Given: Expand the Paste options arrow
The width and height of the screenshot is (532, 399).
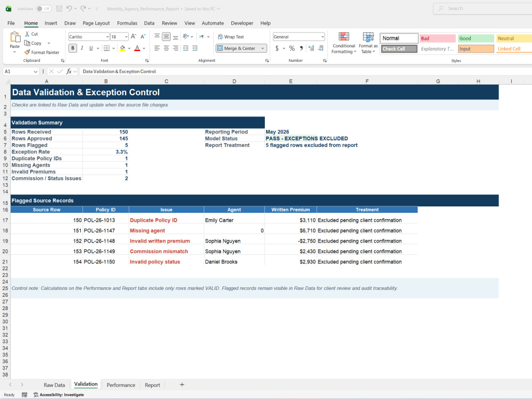Looking at the screenshot, I should coord(14,52).
